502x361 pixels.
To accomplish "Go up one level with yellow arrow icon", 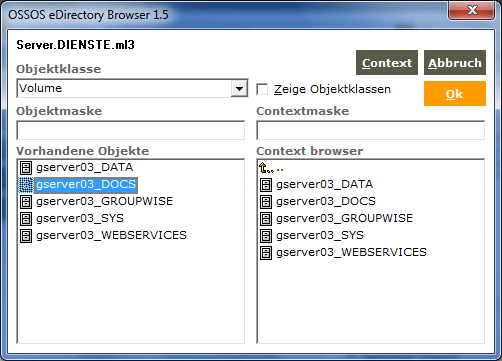I will pos(264,168).
